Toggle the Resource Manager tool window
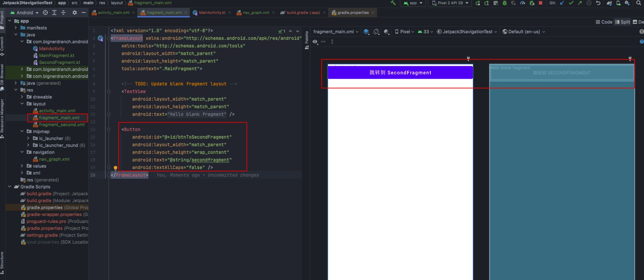This screenshot has width=644, height=280. pos(2,119)
